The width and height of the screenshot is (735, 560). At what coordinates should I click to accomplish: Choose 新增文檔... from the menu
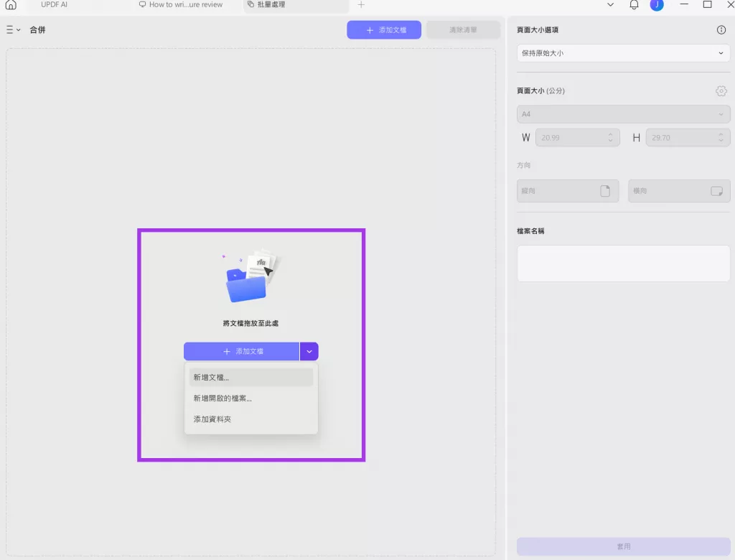[251, 377]
